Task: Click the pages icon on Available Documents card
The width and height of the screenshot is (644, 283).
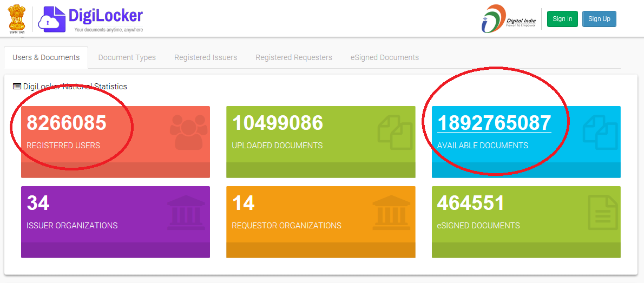Action: (x=600, y=132)
